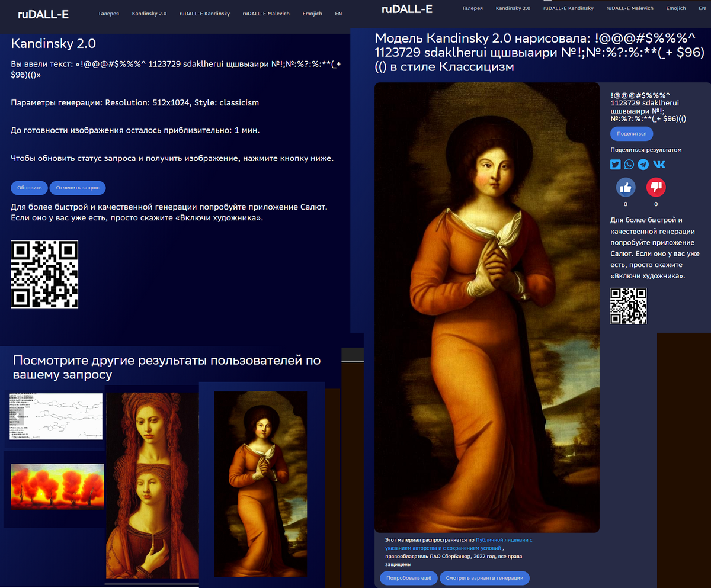
Task: Share result via the Twitter icon
Action: tap(616, 165)
